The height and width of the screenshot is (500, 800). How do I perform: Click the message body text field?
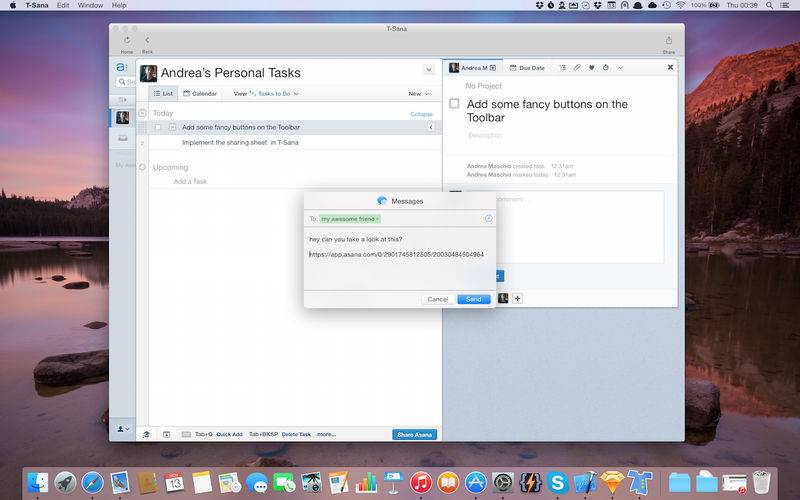399,259
